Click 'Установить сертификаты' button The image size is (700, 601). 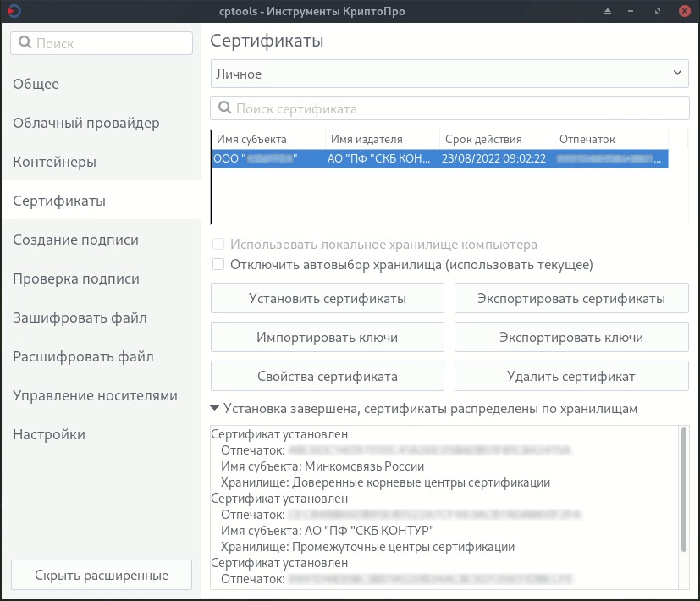tap(328, 298)
